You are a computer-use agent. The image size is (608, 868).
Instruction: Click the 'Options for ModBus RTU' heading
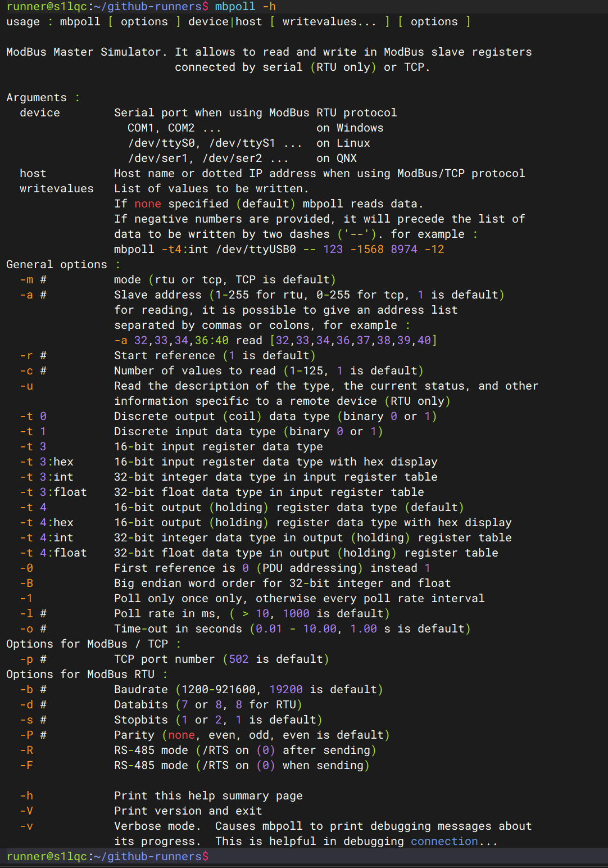(x=80, y=674)
